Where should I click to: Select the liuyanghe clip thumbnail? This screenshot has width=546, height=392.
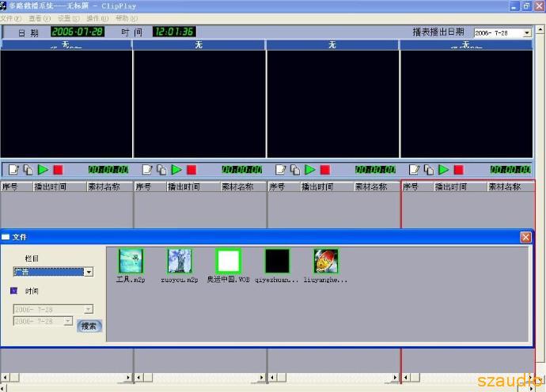click(x=325, y=261)
